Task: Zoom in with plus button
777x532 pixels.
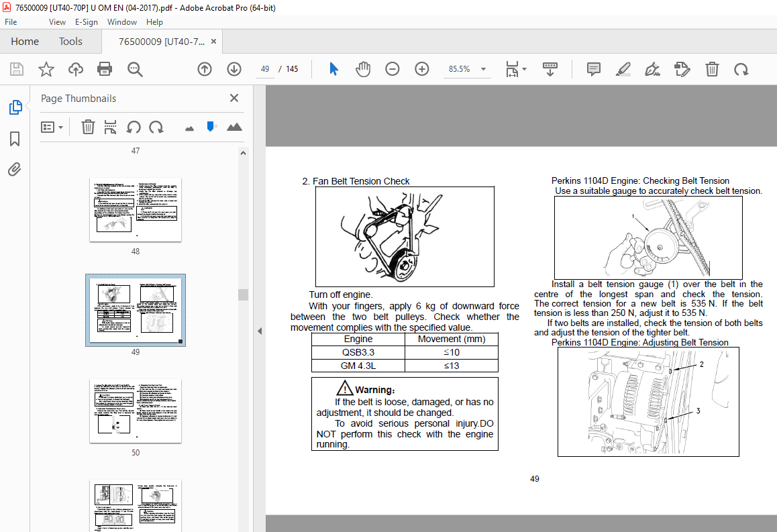Action: coord(421,69)
